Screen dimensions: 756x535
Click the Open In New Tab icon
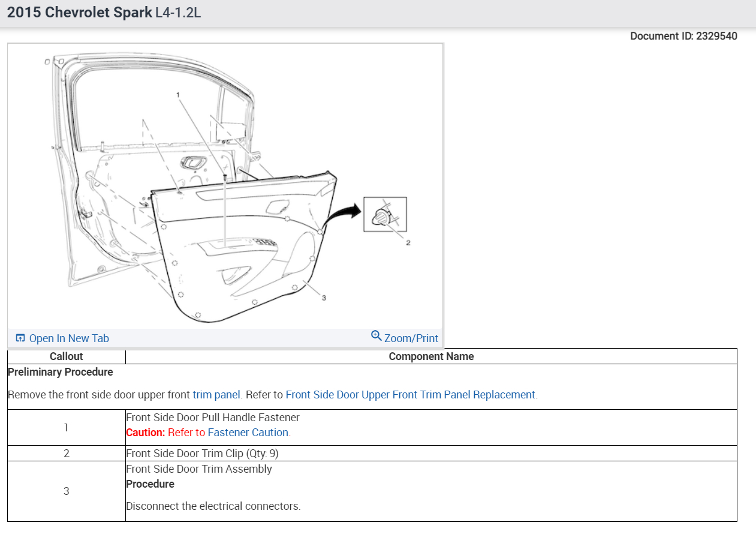(20, 338)
